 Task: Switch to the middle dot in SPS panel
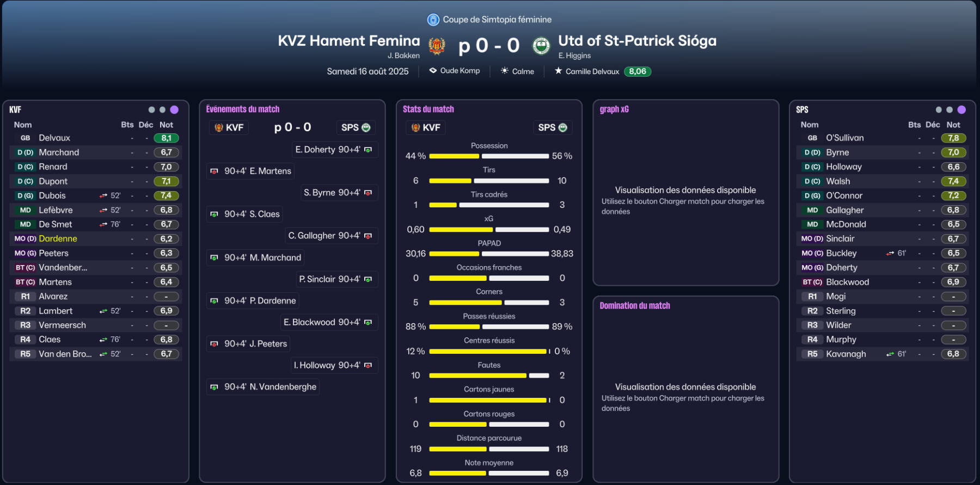click(950, 109)
